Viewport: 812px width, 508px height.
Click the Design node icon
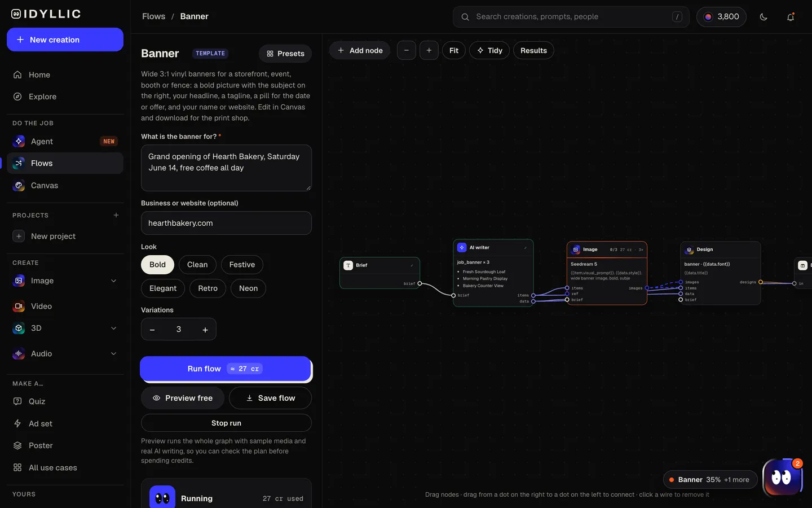pos(689,249)
